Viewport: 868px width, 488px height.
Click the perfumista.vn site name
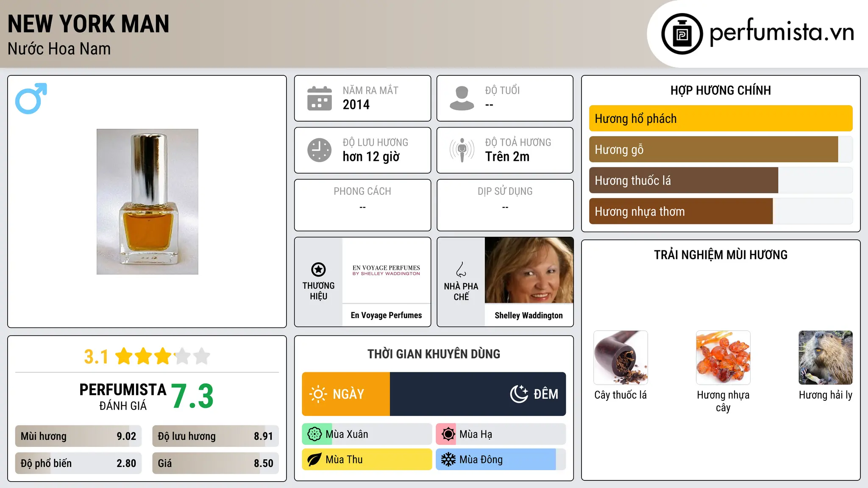pyautogui.click(x=782, y=32)
